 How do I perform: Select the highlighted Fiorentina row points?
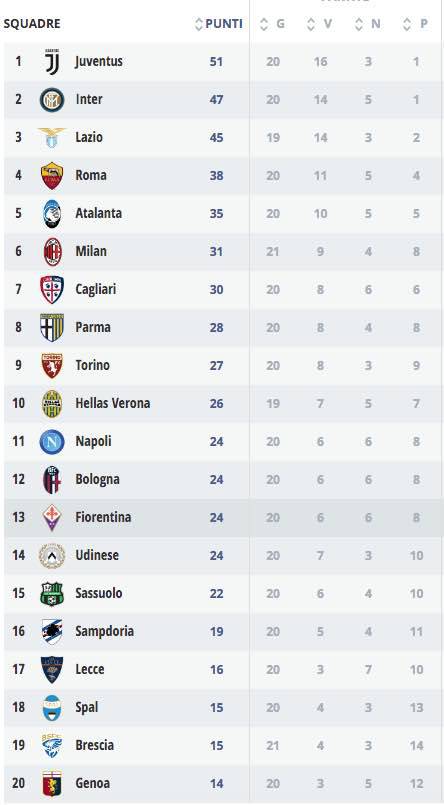click(217, 518)
